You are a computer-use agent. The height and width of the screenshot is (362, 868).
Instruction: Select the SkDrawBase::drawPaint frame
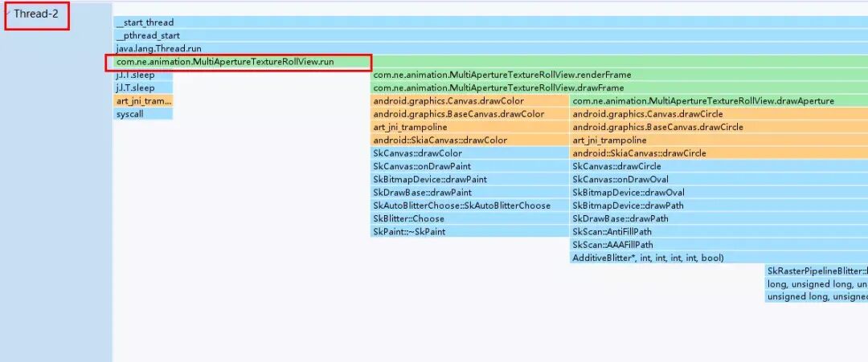[x=469, y=193]
